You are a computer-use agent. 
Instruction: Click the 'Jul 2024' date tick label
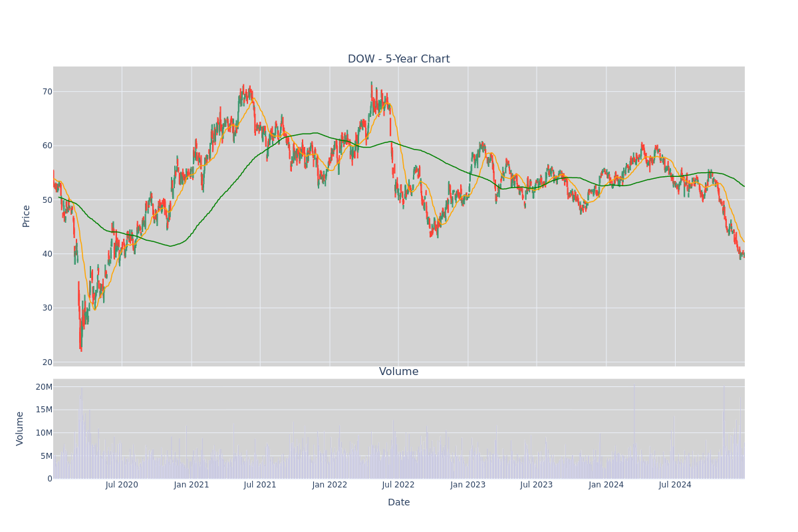[675, 485]
